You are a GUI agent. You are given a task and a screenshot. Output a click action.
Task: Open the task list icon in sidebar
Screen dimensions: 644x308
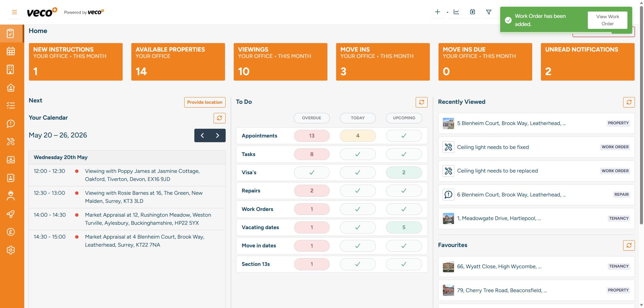point(11,105)
